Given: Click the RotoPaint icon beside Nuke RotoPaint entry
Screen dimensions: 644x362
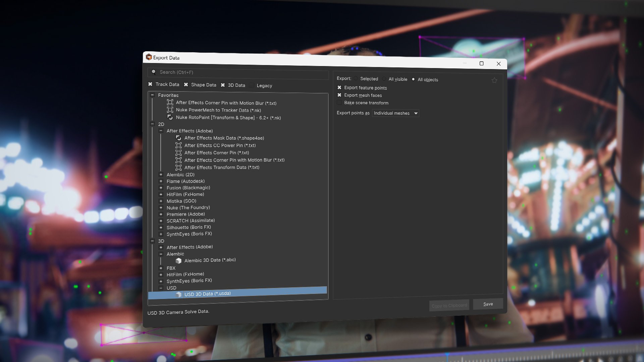Looking at the screenshot, I should (170, 117).
